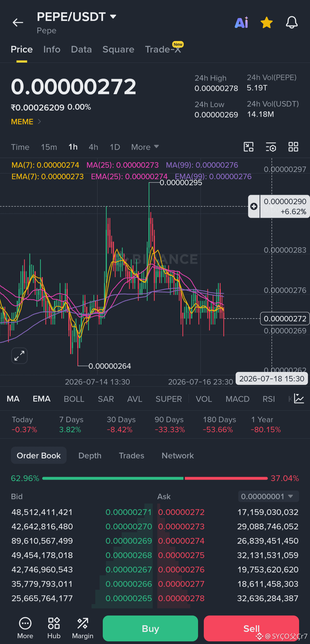
Task: Select the Time line chart interval
Action: tap(20, 147)
